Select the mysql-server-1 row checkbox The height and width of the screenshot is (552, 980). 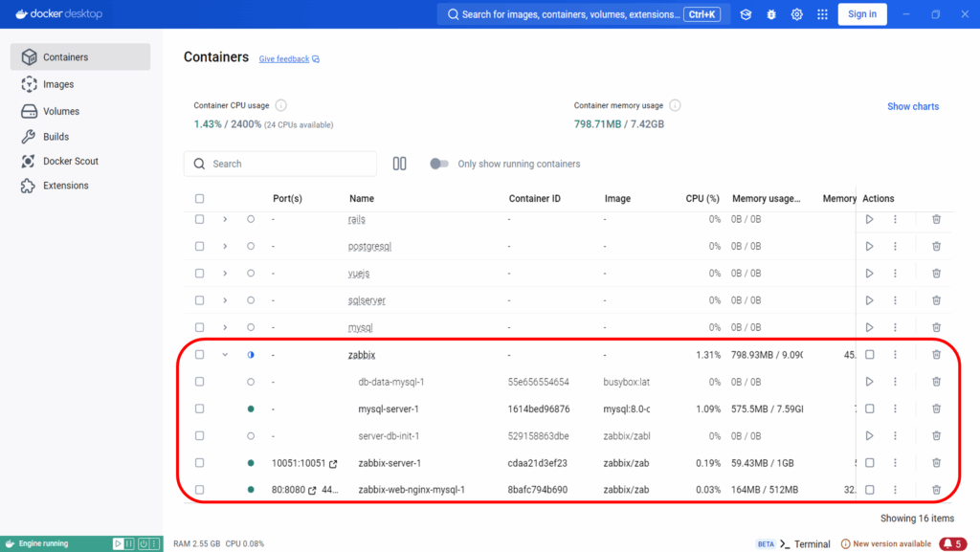199,408
